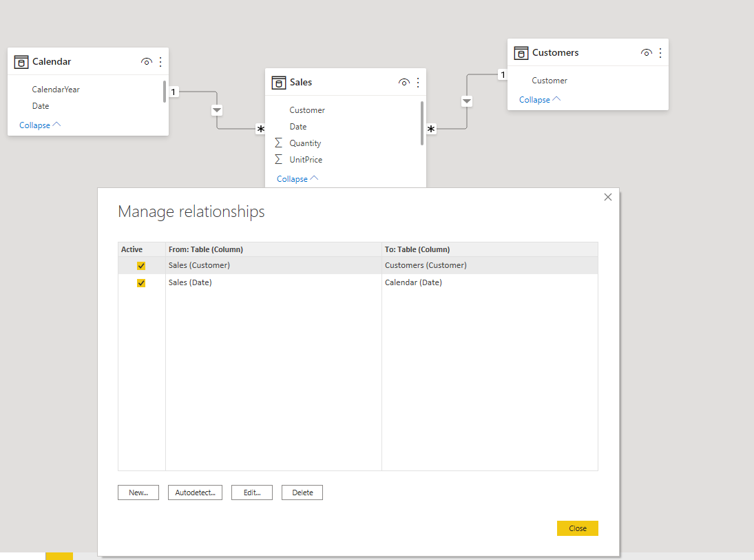Select CalendarYear field in Calendar table
The image size is (754, 560).
[x=56, y=90]
